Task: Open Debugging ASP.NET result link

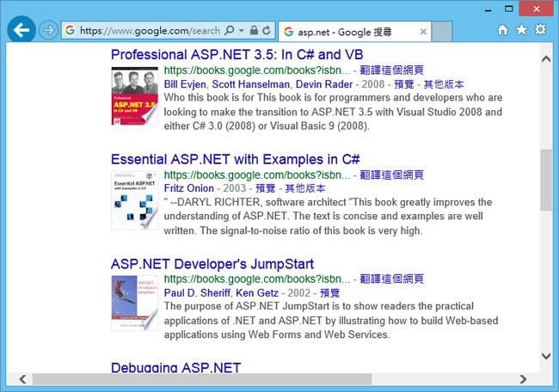Action: [176, 367]
